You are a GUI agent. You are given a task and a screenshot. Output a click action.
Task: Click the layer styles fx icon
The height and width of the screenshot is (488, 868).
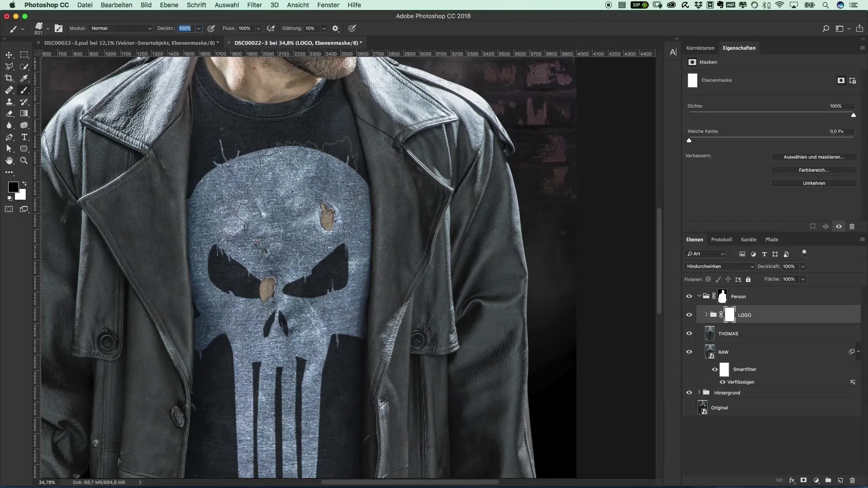(x=792, y=480)
